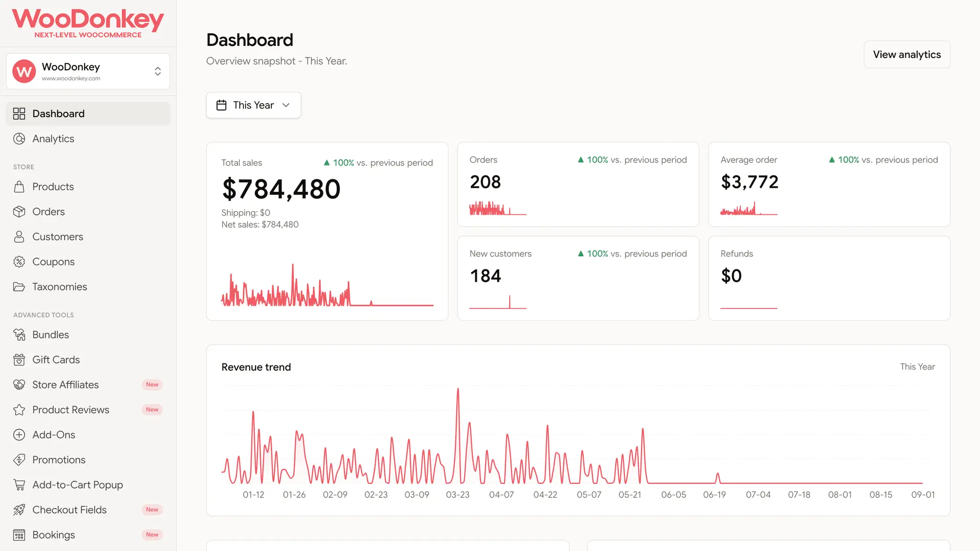
Task: Click the red W store avatar
Action: [24, 71]
